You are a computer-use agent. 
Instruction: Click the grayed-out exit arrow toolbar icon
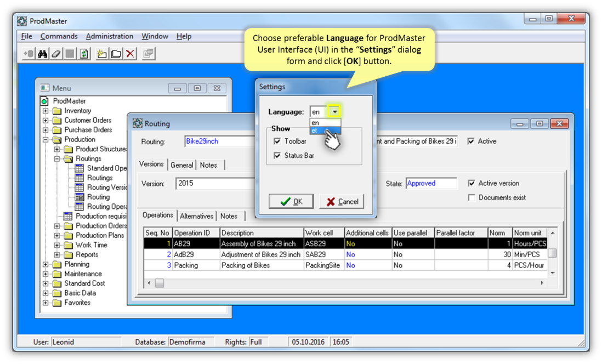pos(29,54)
